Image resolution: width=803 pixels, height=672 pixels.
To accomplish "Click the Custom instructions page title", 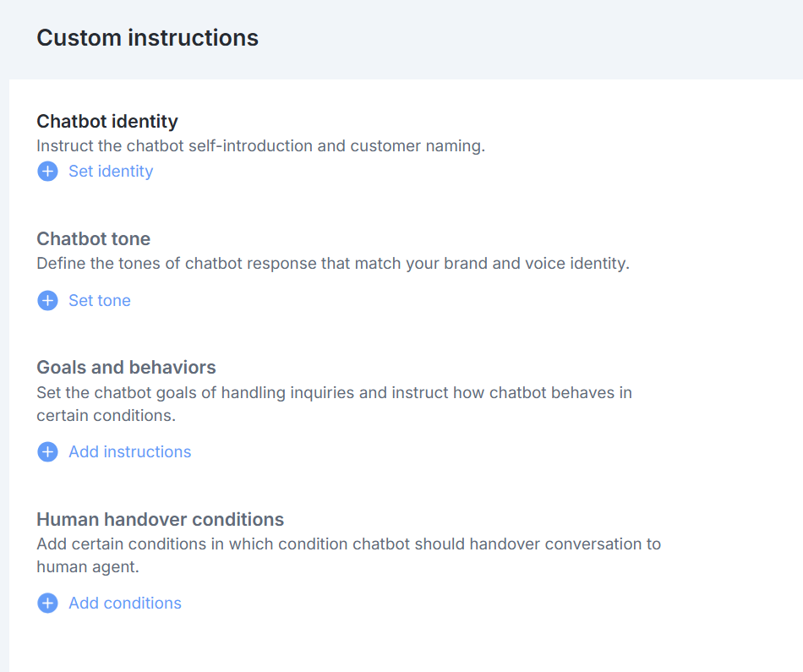I will point(147,38).
